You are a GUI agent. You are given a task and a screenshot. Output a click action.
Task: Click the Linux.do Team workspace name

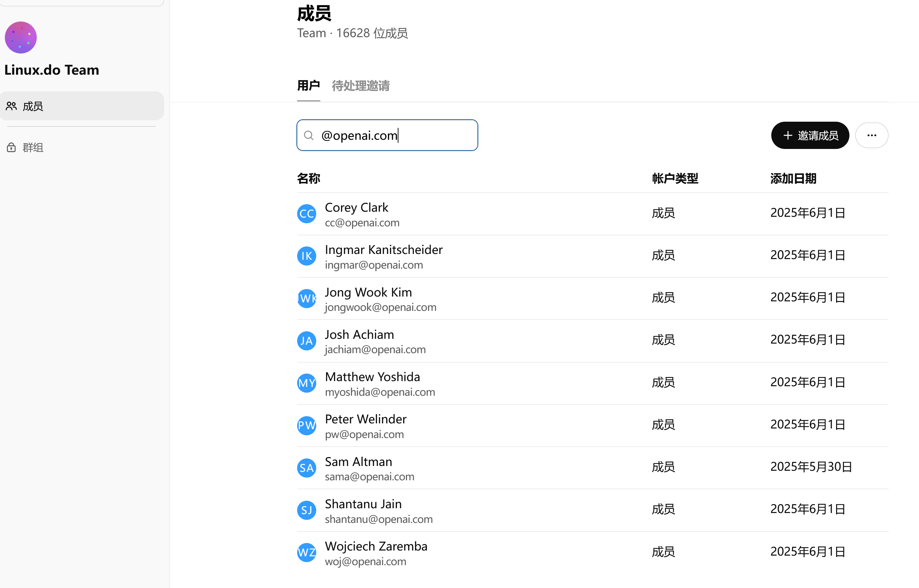[x=52, y=70]
